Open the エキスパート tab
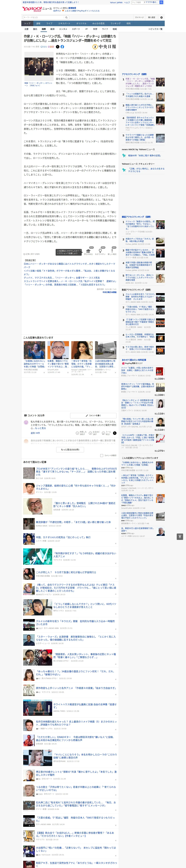The width and height of the screenshot is (186, 868). 64,24
